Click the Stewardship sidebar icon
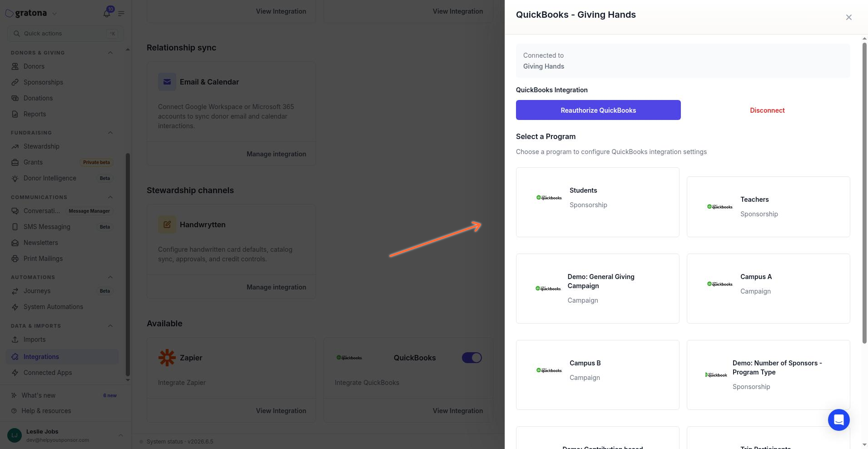Viewport: 868px width, 449px height. 15,146
